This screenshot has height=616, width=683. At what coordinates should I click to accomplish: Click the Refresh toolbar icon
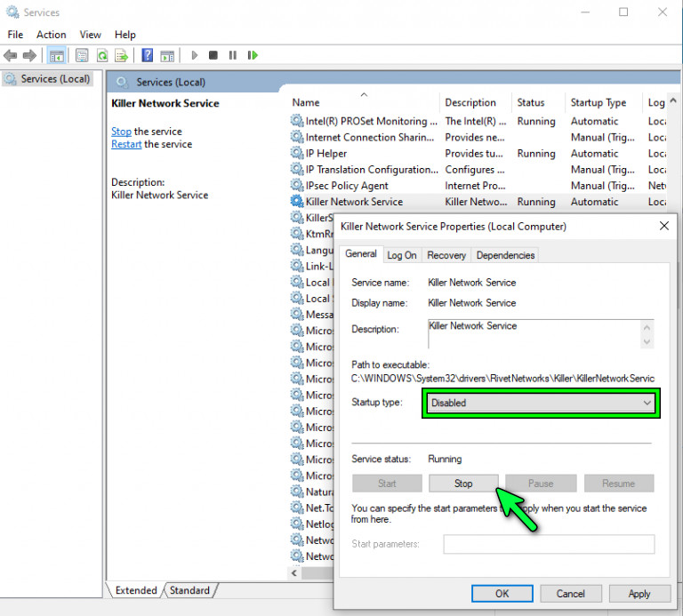click(102, 55)
